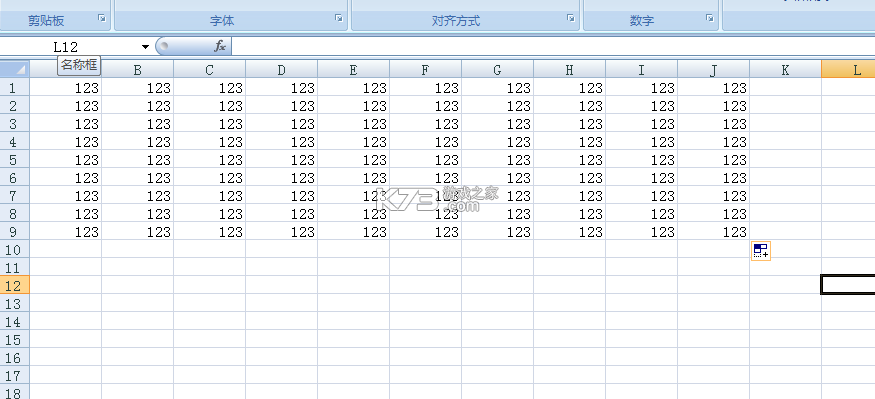Click cell E4 containing 123
The height and width of the screenshot is (399, 875).
pos(353,142)
